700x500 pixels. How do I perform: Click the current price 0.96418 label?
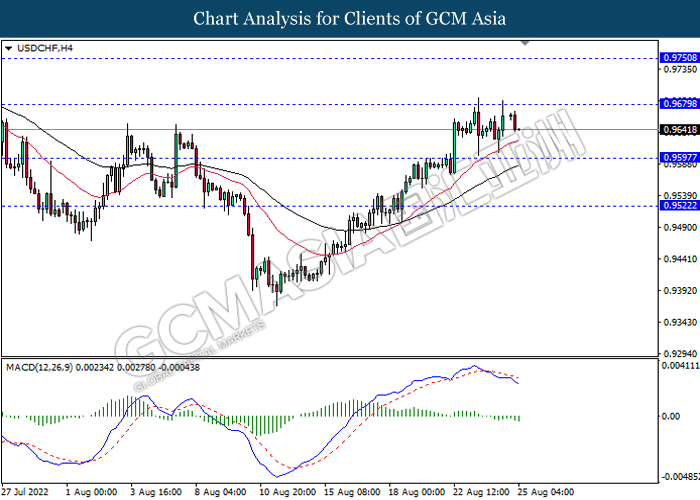[x=679, y=129]
